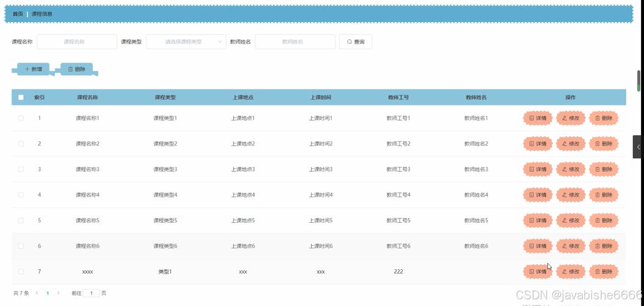Click the 课程类型 column header
This screenshot has width=644, height=306.
tap(165, 97)
